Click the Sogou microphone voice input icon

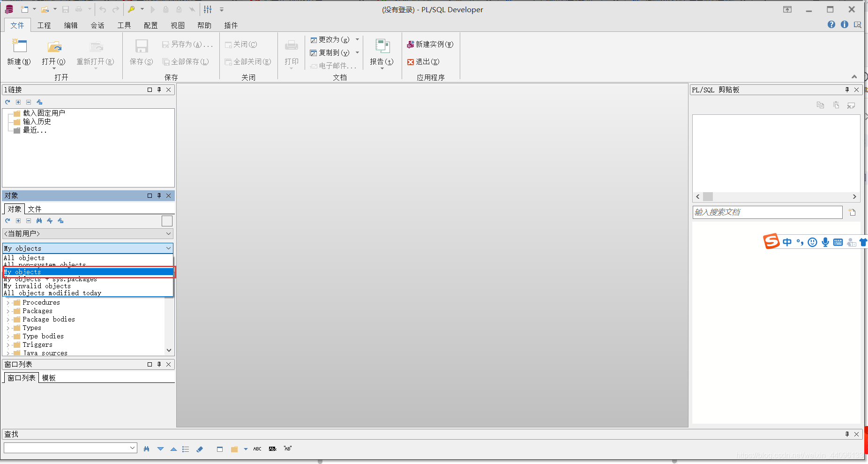[825, 242]
